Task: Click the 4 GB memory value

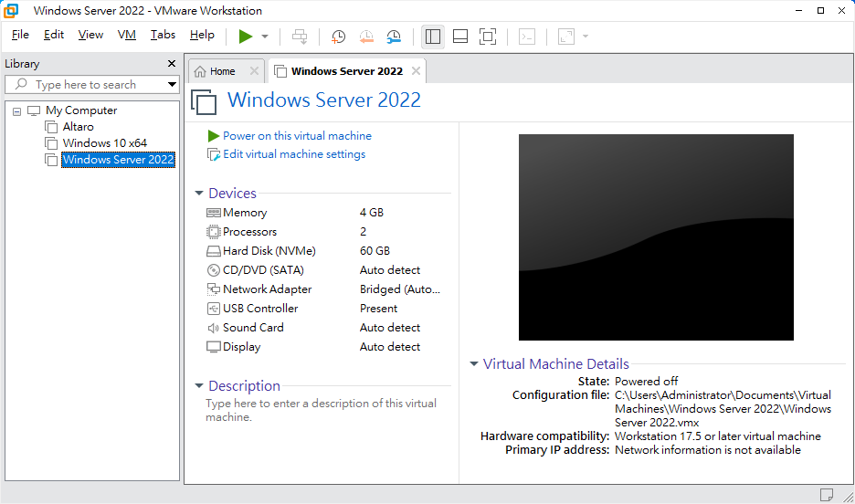Action: (x=372, y=213)
